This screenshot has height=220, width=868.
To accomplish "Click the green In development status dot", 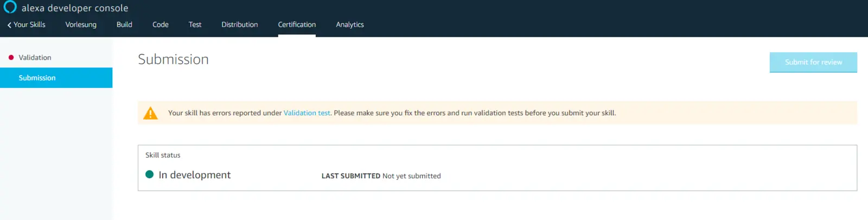I will coord(150,174).
